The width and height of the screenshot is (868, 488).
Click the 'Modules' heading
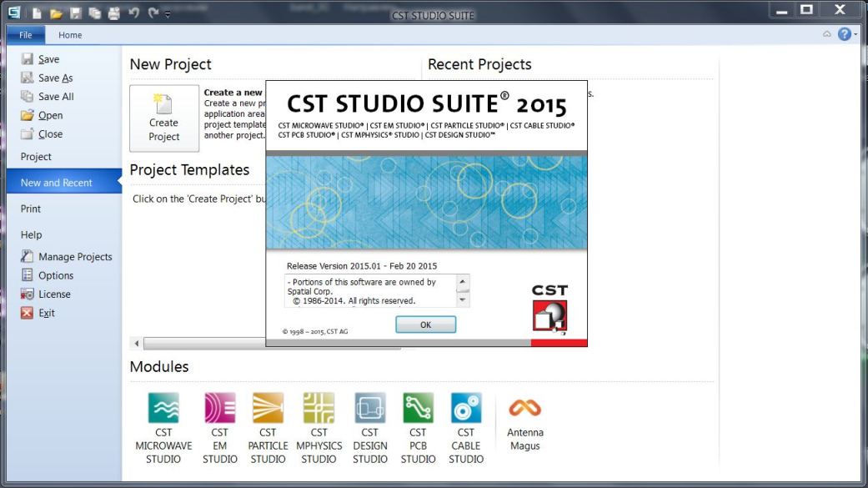tap(159, 367)
